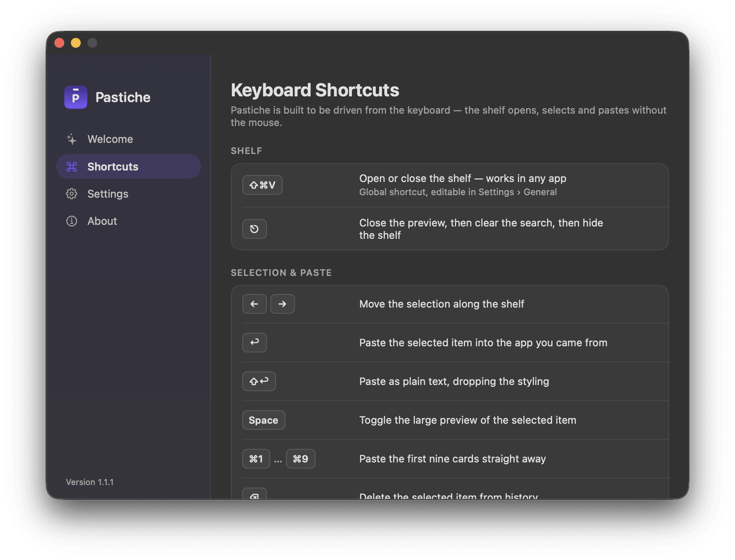Click the Pastiche app logo icon
735x560 pixels.
[76, 97]
